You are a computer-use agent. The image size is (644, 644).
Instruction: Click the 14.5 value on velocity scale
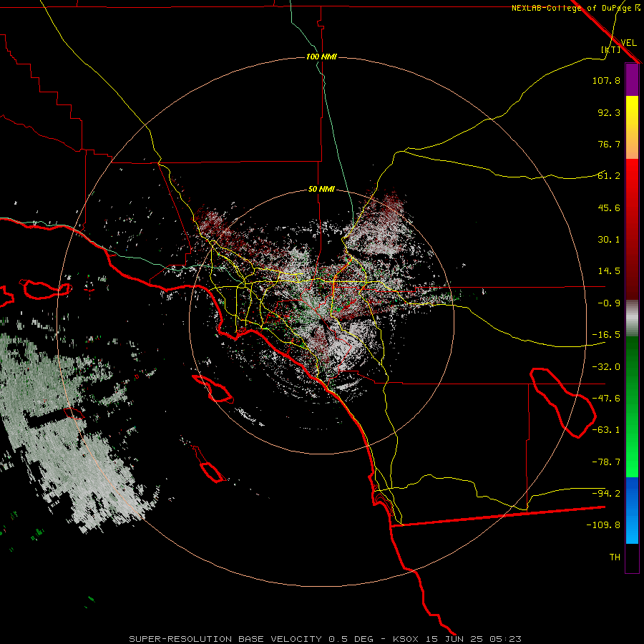(609, 271)
